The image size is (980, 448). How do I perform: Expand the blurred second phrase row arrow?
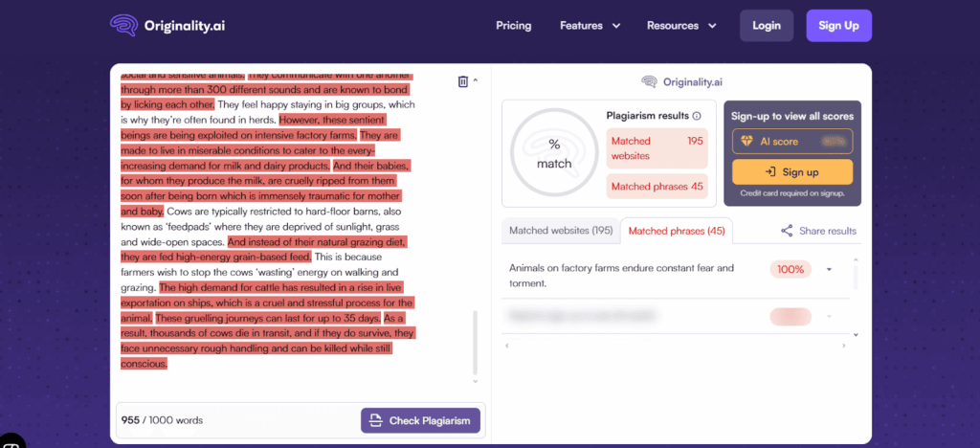(830, 317)
